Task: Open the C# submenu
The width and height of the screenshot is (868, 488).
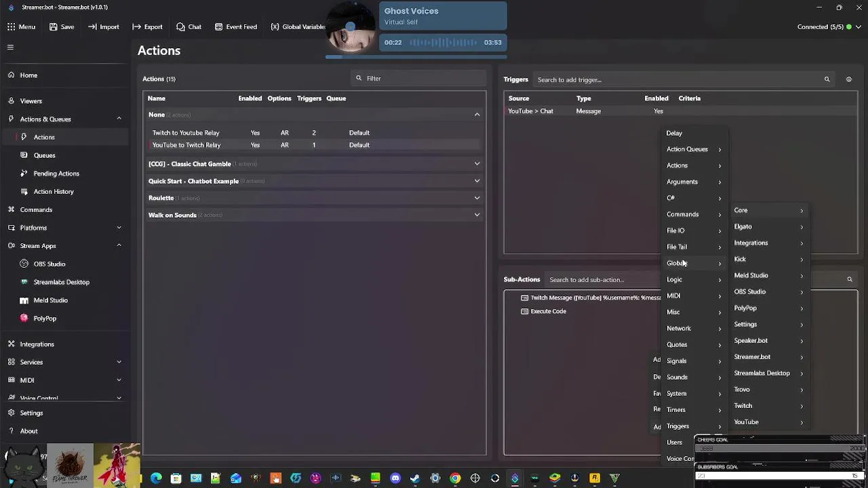Action: tap(694, 198)
